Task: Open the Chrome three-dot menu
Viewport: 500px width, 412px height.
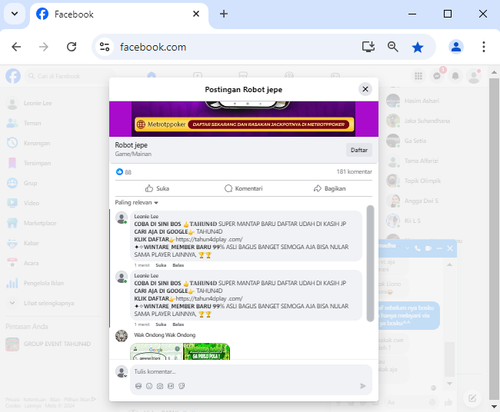Action: (483, 47)
